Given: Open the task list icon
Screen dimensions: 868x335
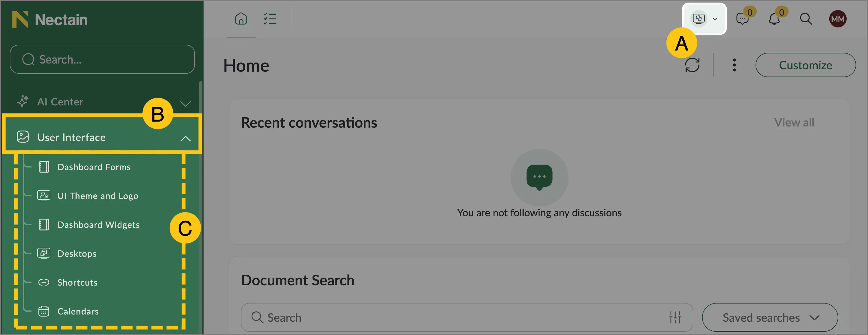Looking at the screenshot, I should [270, 19].
